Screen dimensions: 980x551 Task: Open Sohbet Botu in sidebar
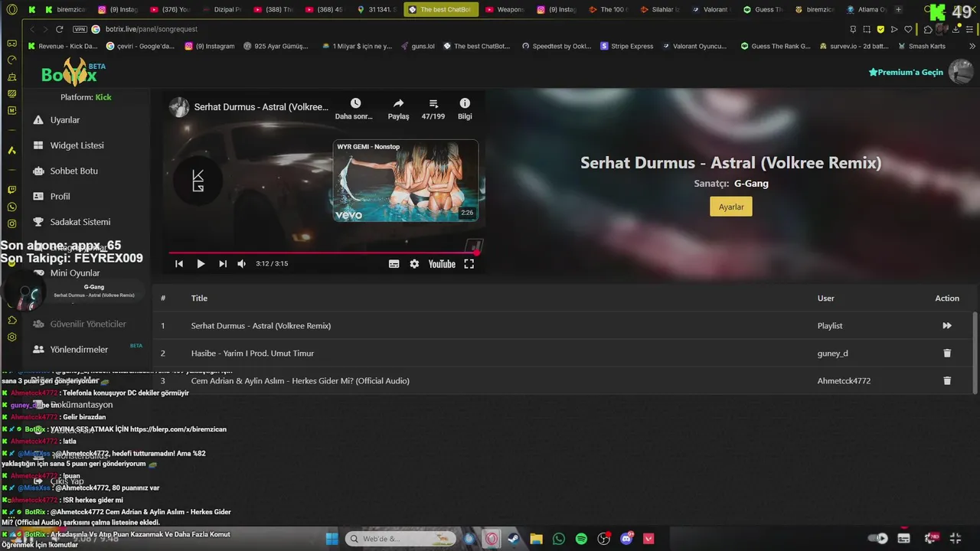click(x=73, y=171)
